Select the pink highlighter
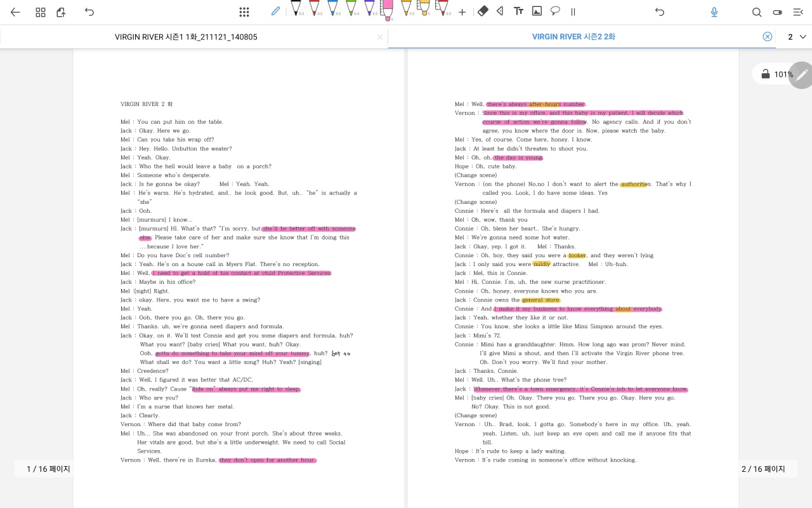This screenshot has height=508, width=812. click(387, 10)
